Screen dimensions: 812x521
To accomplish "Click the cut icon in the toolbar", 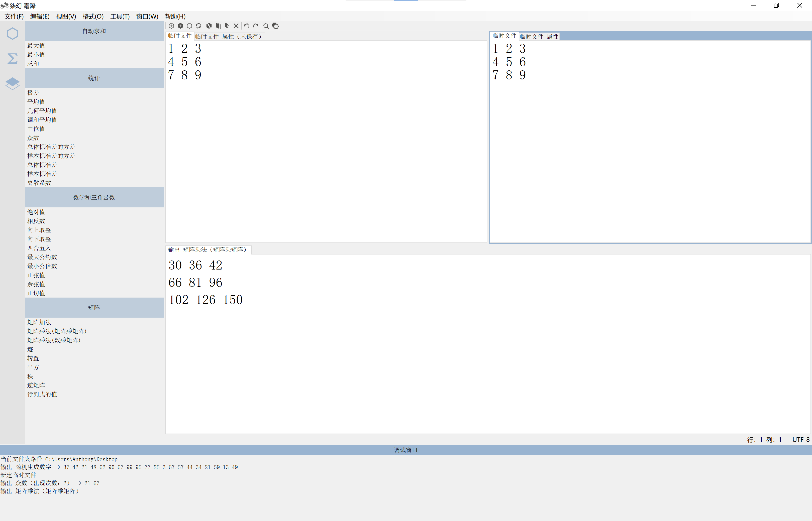I will [x=209, y=26].
